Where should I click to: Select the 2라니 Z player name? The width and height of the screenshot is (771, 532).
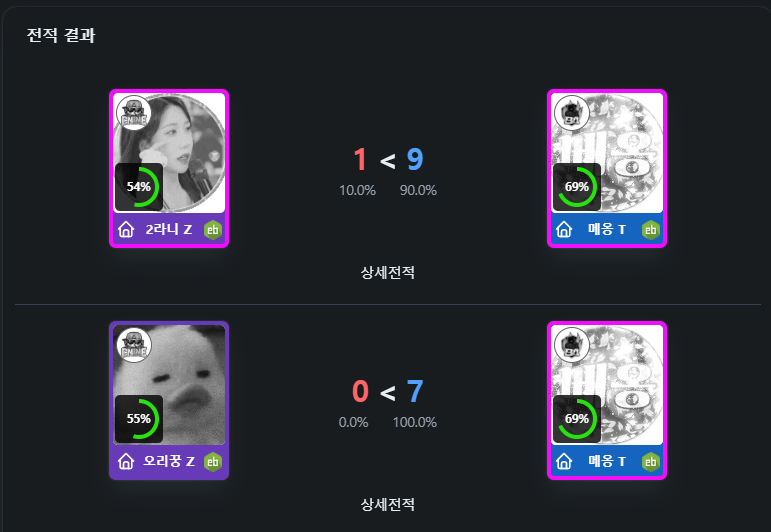169,229
